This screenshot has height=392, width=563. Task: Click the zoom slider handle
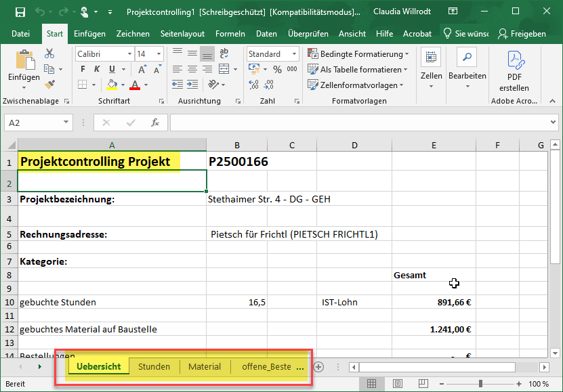pyautogui.click(x=480, y=384)
